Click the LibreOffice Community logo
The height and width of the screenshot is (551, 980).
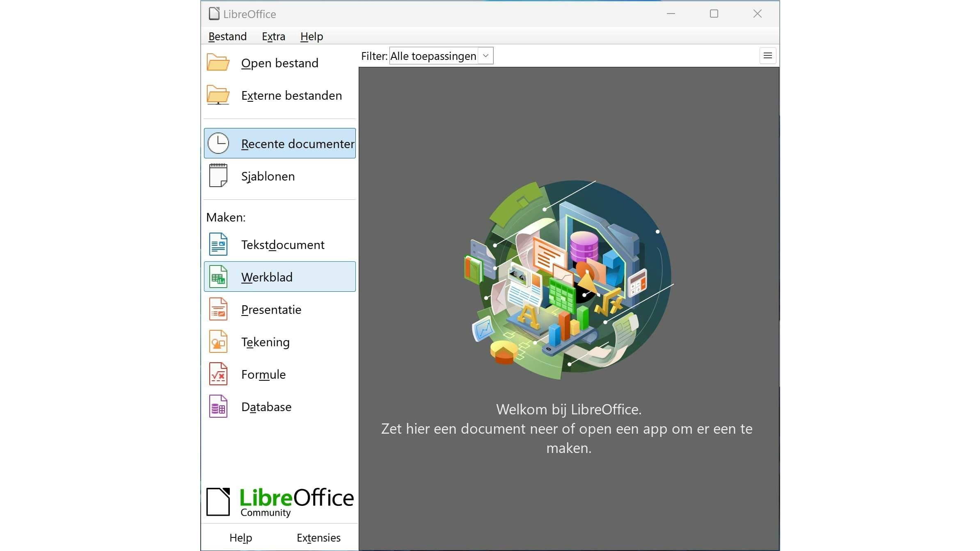click(280, 502)
